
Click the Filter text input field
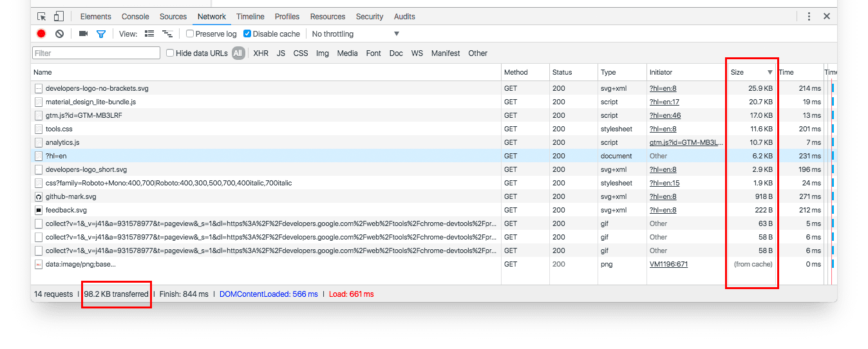pyautogui.click(x=96, y=53)
